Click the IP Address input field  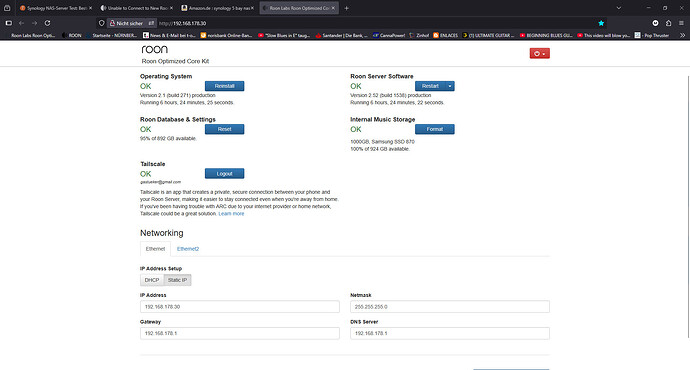pyautogui.click(x=240, y=307)
